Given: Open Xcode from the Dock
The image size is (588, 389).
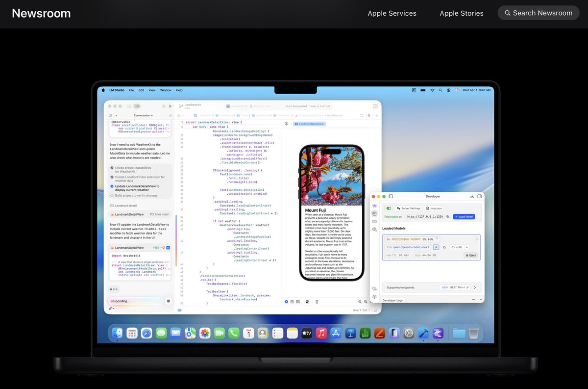Looking at the screenshot, I should [423, 334].
